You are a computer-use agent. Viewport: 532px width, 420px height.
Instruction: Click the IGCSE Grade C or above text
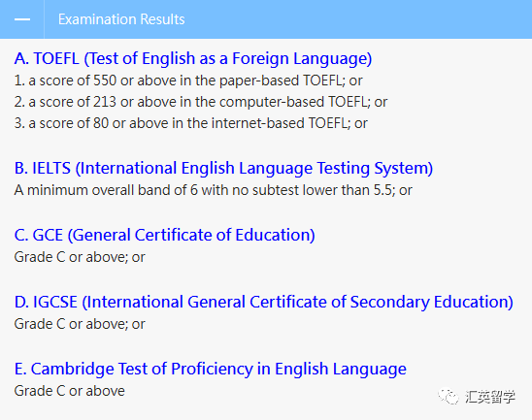[x=80, y=324]
